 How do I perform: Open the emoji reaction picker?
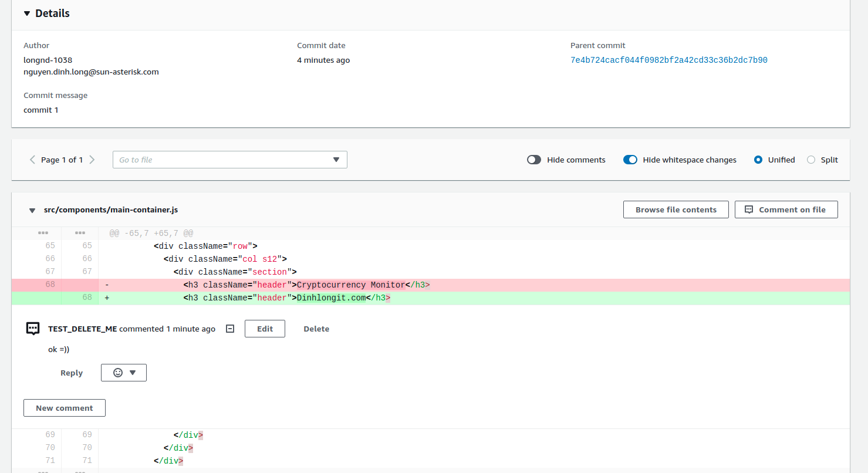click(x=123, y=373)
